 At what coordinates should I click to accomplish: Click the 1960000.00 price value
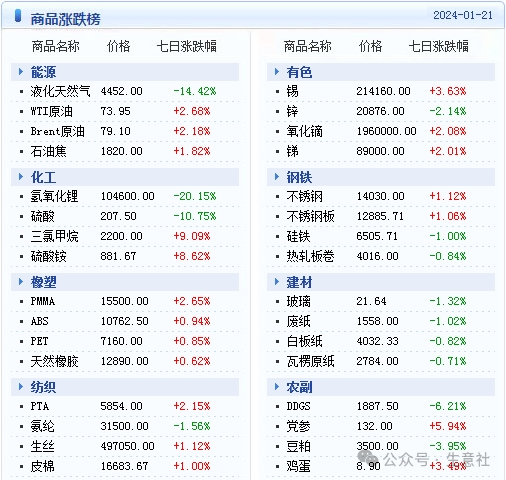tap(386, 131)
